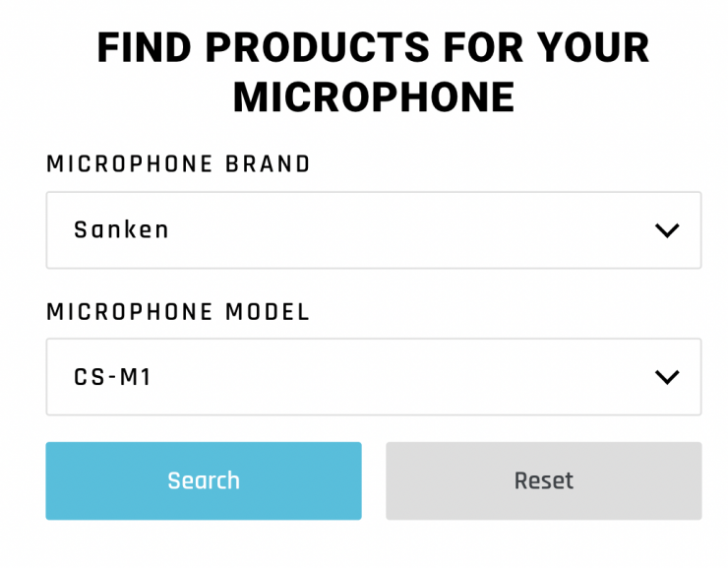Screen dimensions: 728x568
Task: Select the Sanken text in brand field
Action: [122, 230]
